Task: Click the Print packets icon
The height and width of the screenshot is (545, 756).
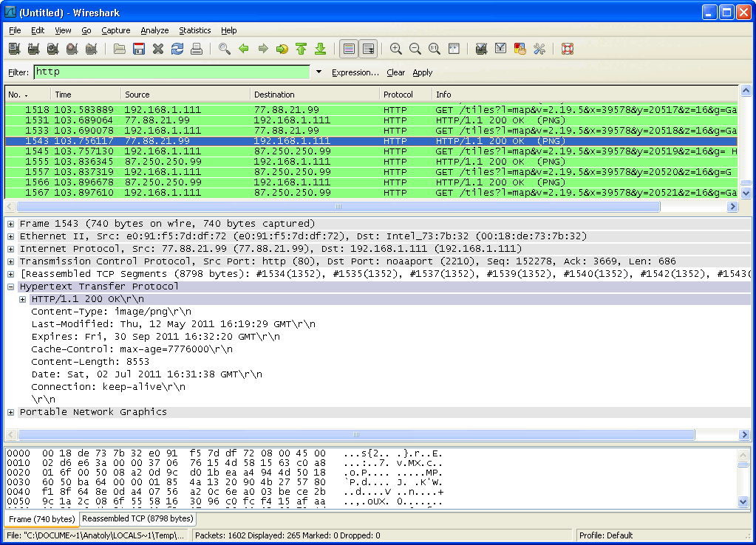Action: pos(197,49)
